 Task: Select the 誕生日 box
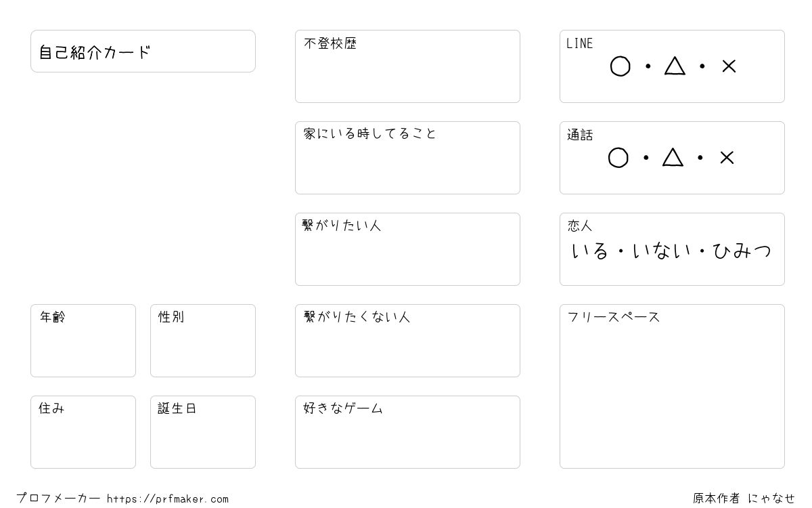click(203, 432)
